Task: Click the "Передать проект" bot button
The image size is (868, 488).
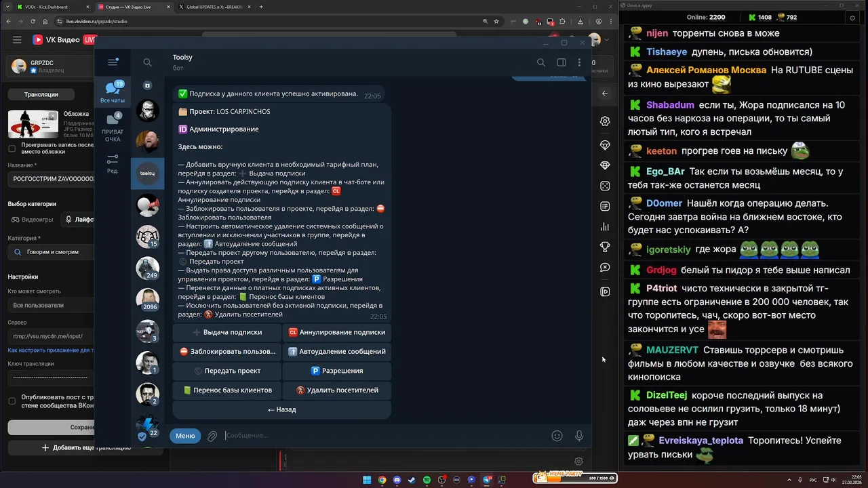Action: tap(227, 371)
